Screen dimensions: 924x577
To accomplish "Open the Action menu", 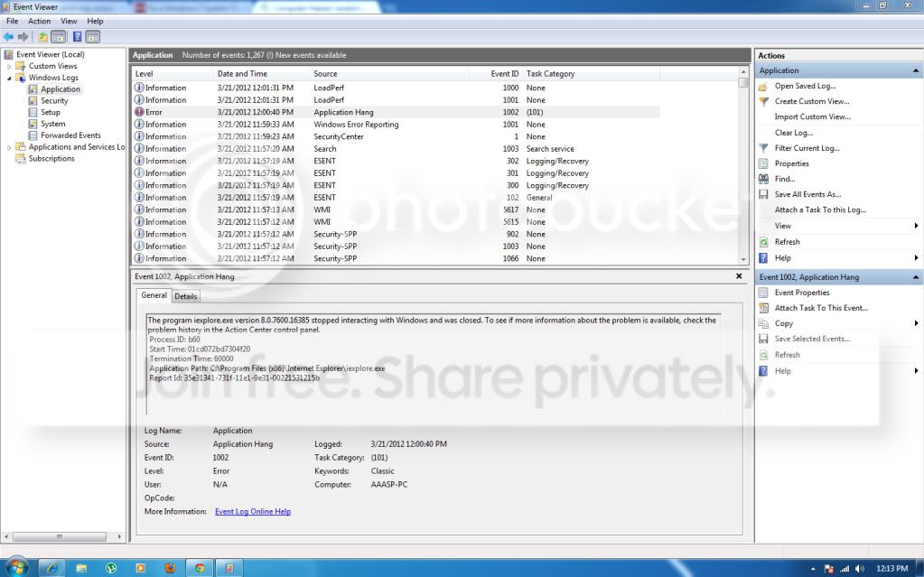I will (x=40, y=21).
